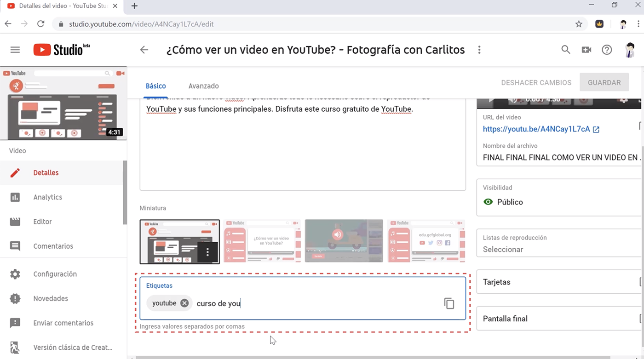Select the '¿Cómo ver un video' thumbnail
Screen dimensions: 644x359
(x=262, y=241)
